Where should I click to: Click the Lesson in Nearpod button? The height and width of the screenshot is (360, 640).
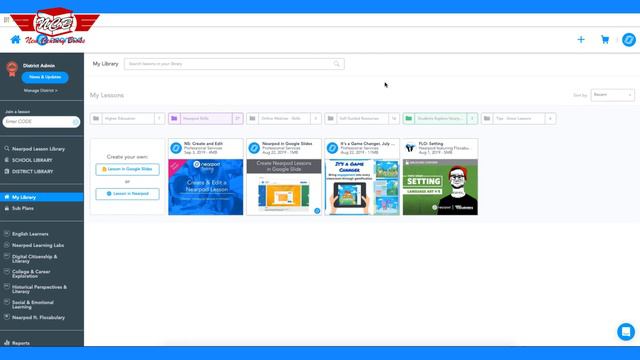click(x=127, y=193)
